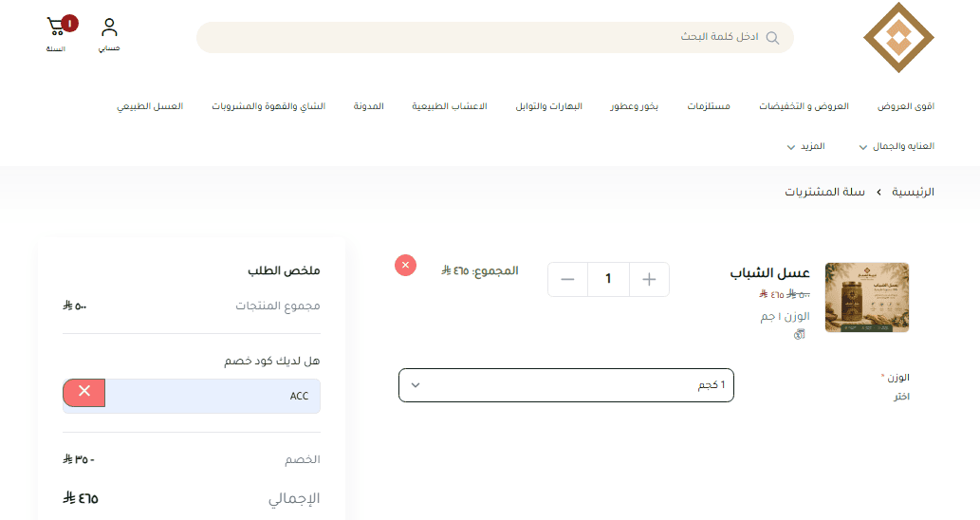The height and width of the screenshot is (520, 980).
Task: Expand المزيد menu
Action: [805, 146]
